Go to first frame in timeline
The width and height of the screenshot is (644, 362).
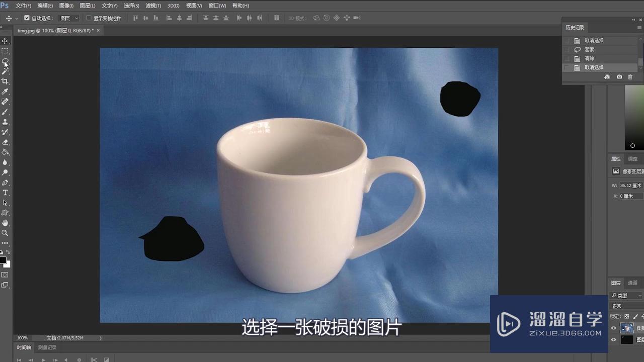(x=19, y=359)
